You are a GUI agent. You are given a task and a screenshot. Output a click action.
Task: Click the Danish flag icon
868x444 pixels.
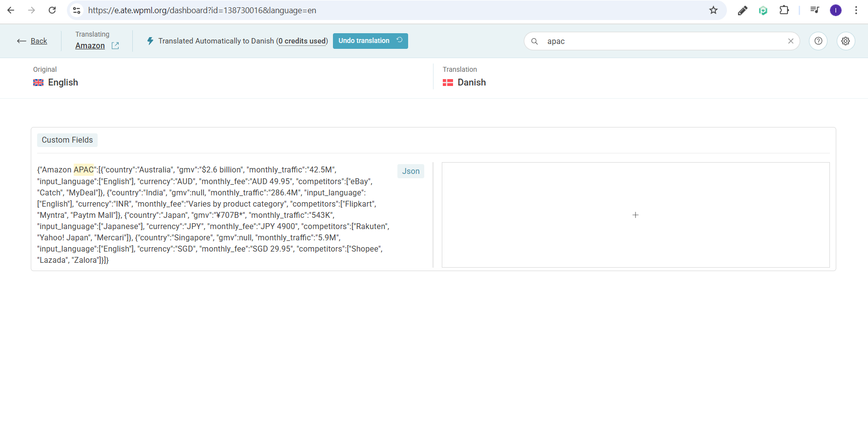(448, 83)
